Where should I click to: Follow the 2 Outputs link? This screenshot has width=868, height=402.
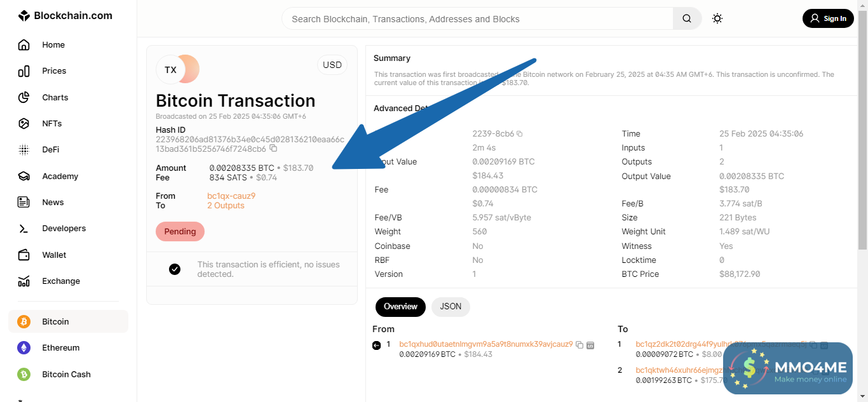(x=226, y=206)
